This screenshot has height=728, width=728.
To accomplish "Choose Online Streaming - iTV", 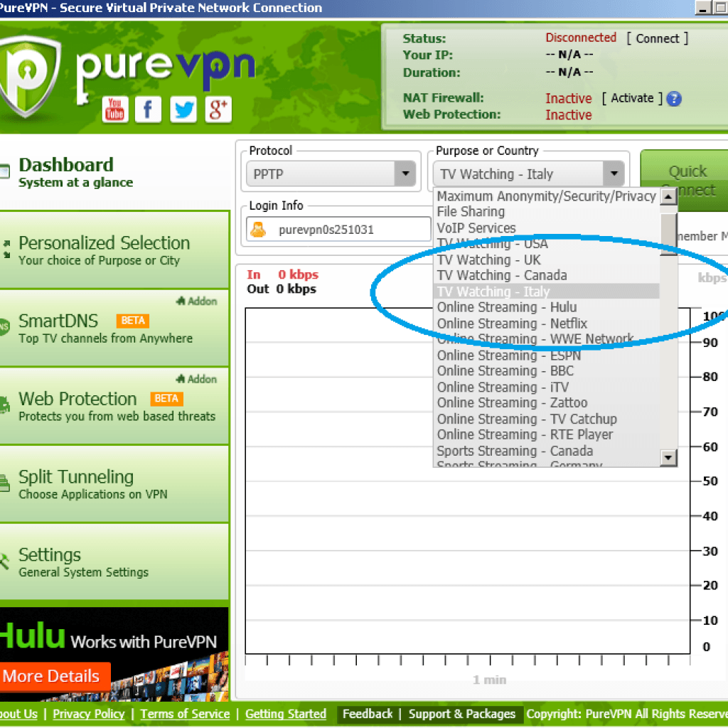I will click(546, 387).
